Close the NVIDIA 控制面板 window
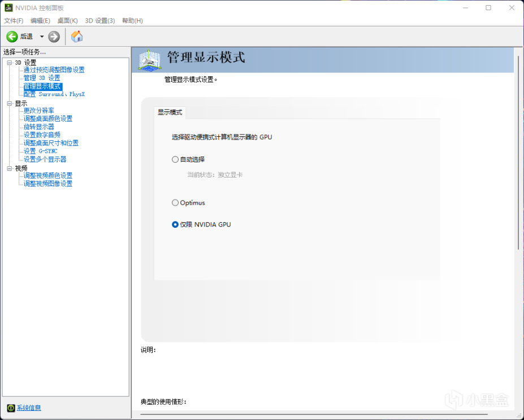The width and height of the screenshot is (524, 420). click(512, 8)
